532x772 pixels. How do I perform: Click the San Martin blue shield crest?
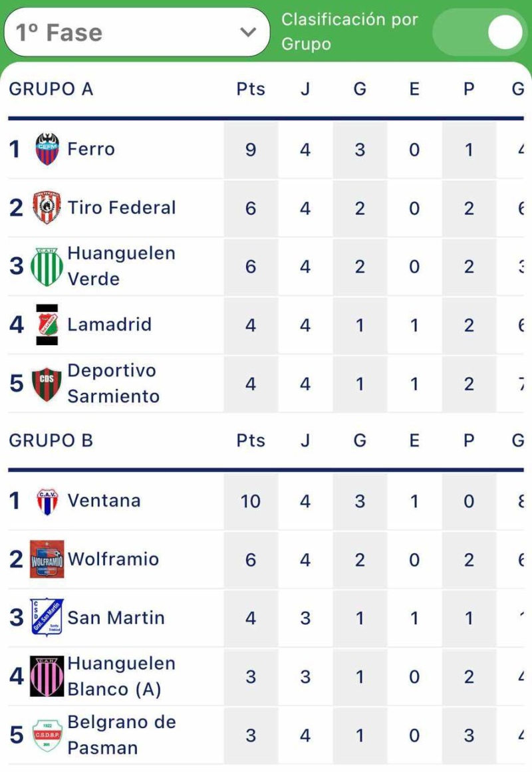(47, 617)
